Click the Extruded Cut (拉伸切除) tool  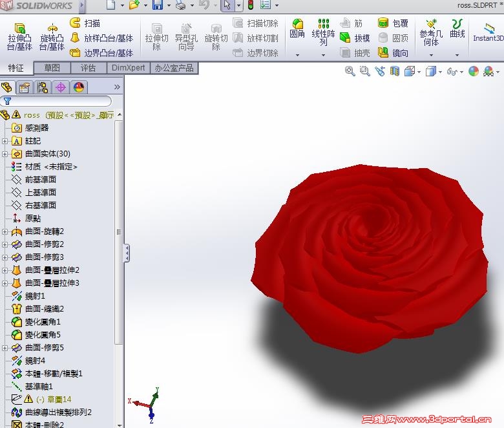pos(156,37)
